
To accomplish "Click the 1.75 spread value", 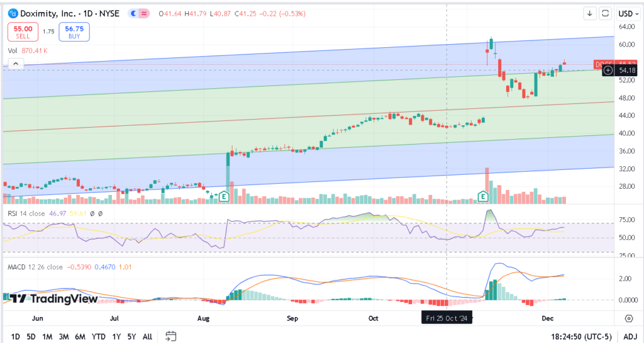I will [x=48, y=31].
